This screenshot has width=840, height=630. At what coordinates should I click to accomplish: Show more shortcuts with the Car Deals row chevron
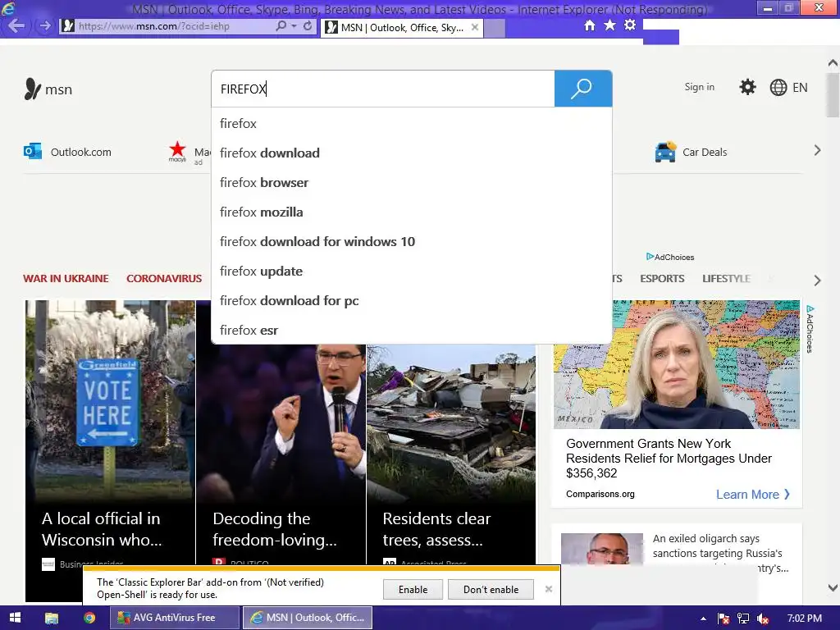pos(817,151)
